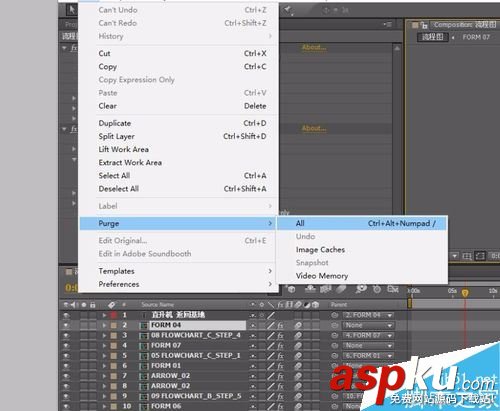
Task: Expand FORM 01 layer twirl-down triangle
Action: tap(104, 366)
